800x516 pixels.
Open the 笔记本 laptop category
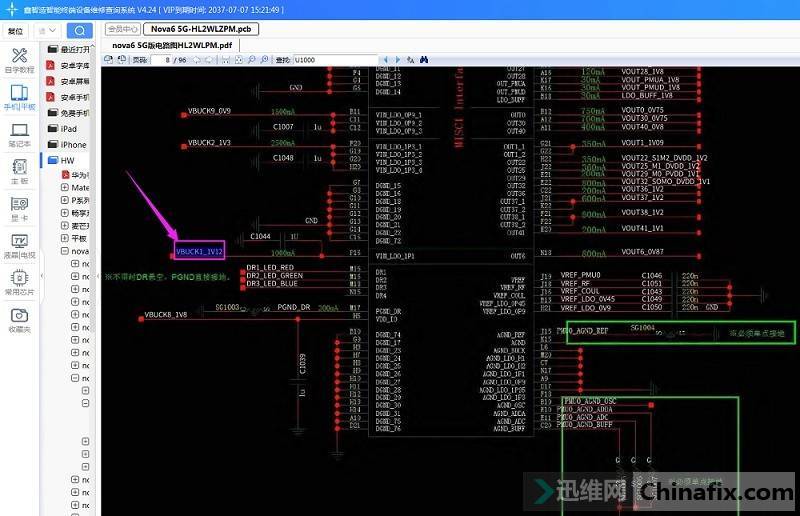(x=19, y=134)
